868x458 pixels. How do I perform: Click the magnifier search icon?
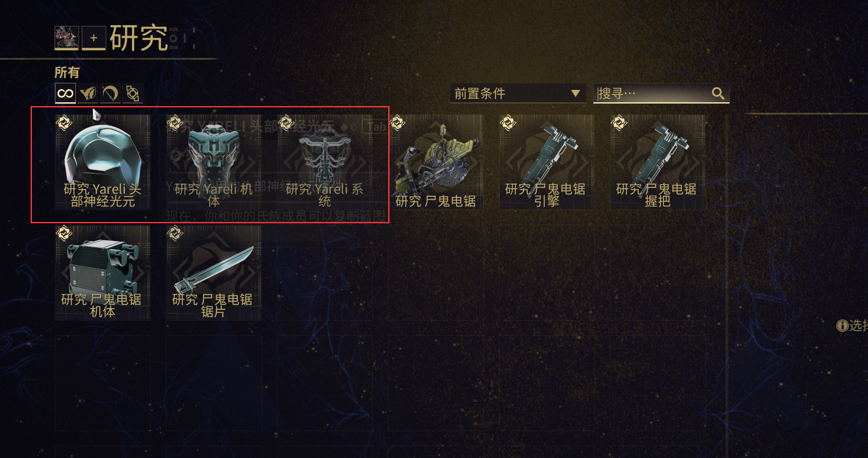pyautogui.click(x=718, y=93)
